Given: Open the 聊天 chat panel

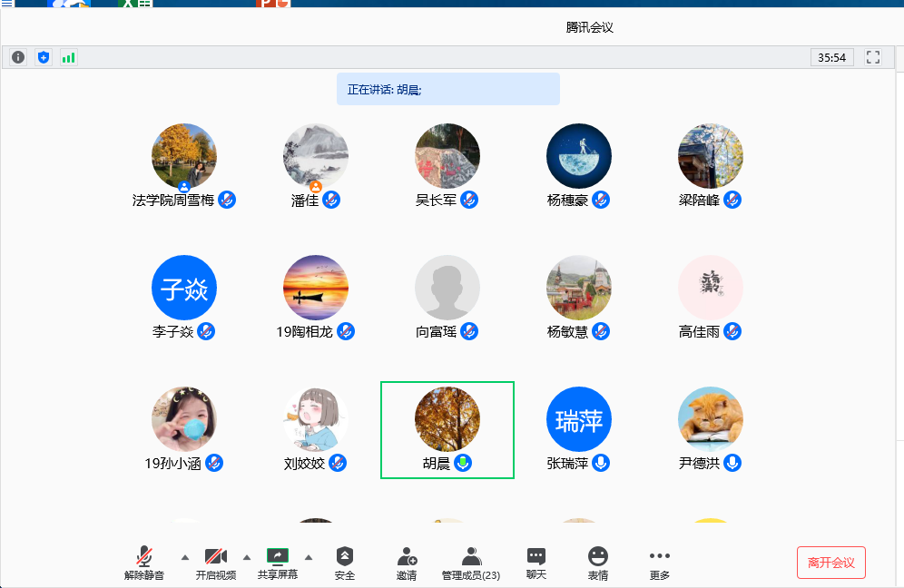Looking at the screenshot, I should point(536,563).
